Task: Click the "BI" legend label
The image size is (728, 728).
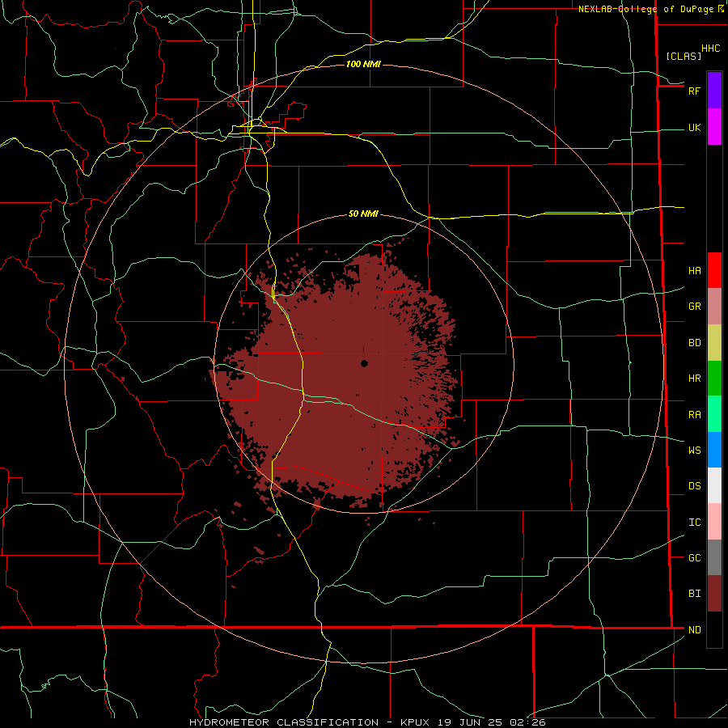Action: tap(695, 594)
